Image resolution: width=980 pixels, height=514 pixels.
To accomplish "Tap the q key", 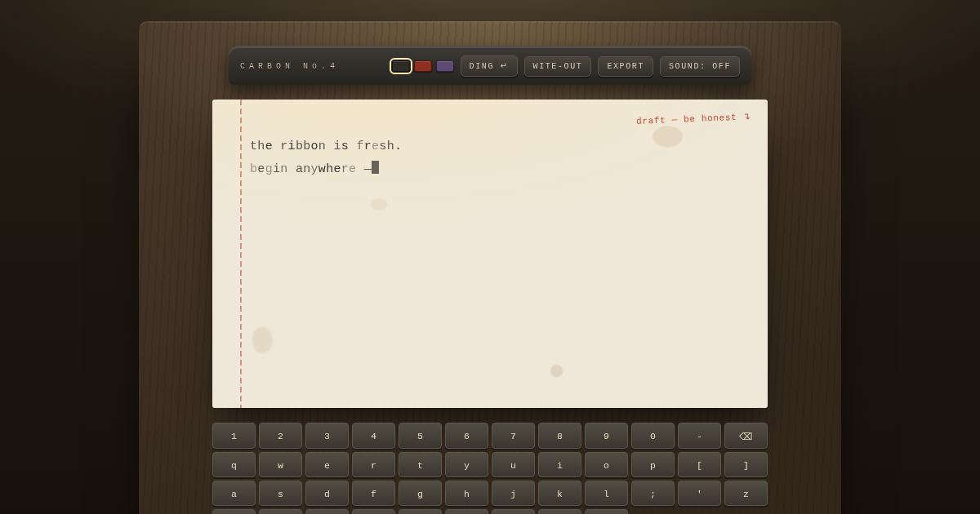I will 234,464.
